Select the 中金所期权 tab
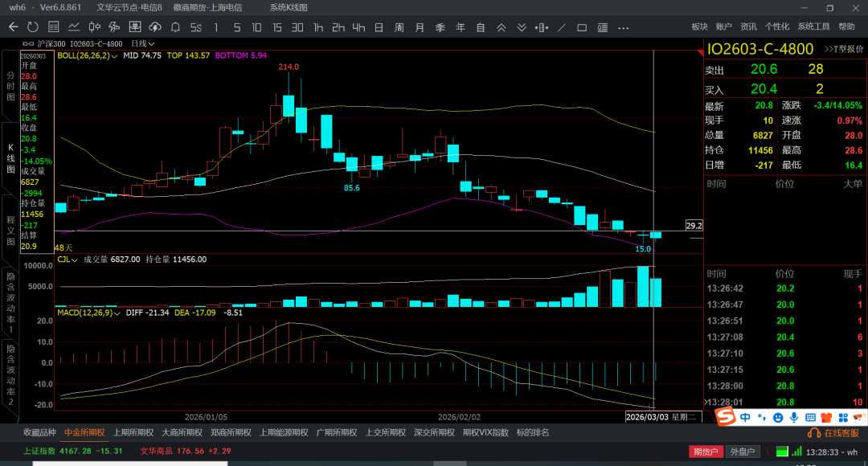Viewport: 868px width, 466px height. tap(84, 432)
